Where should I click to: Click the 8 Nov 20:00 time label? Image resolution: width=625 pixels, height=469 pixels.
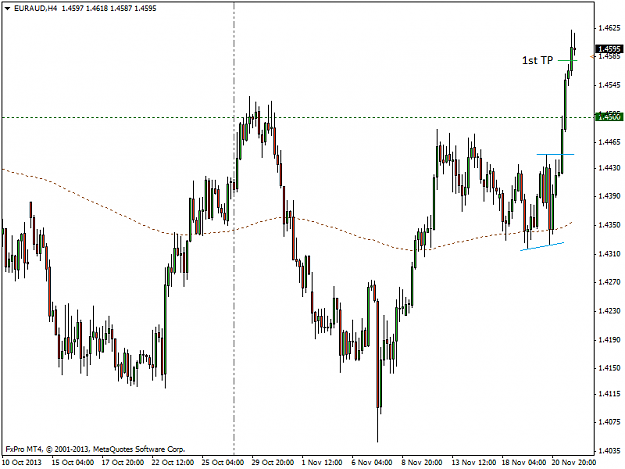pyautogui.click(x=422, y=462)
